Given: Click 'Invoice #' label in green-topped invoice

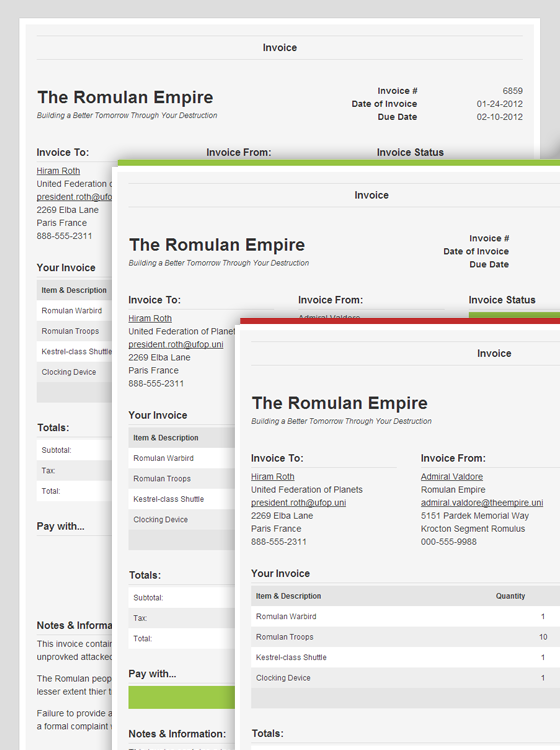Looking at the screenshot, I should point(489,238).
